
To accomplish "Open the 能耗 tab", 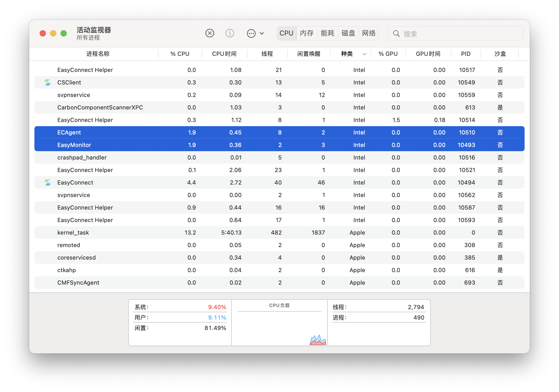I will pyautogui.click(x=327, y=33).
